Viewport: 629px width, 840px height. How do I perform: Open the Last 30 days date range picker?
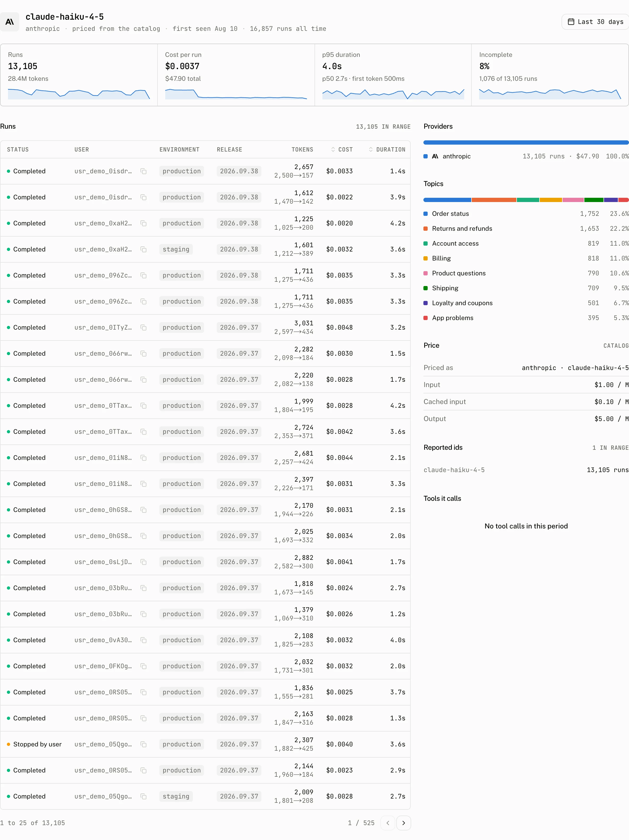click(x=595, y=22)
